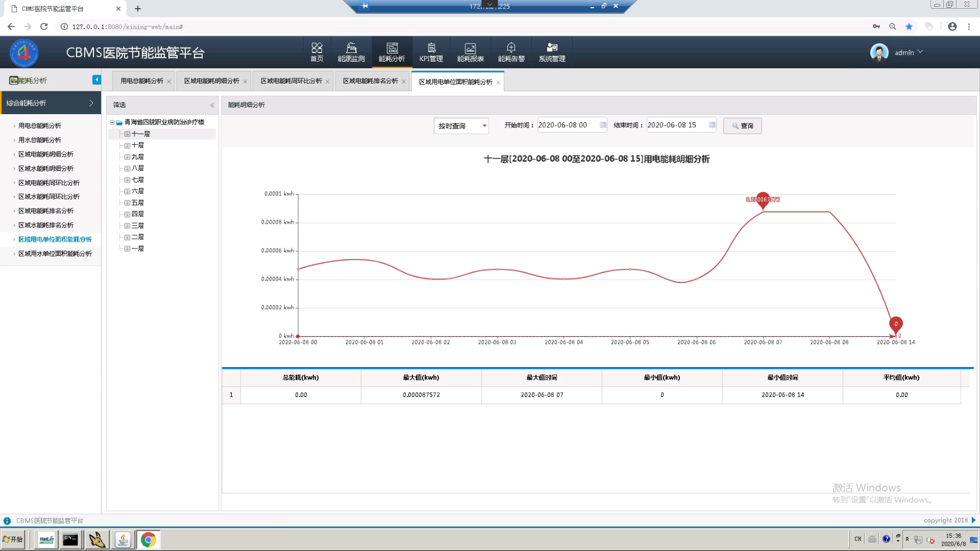Click the min value chart marker at 0
This screenshot has width=980, height=551.
point(895,324)
